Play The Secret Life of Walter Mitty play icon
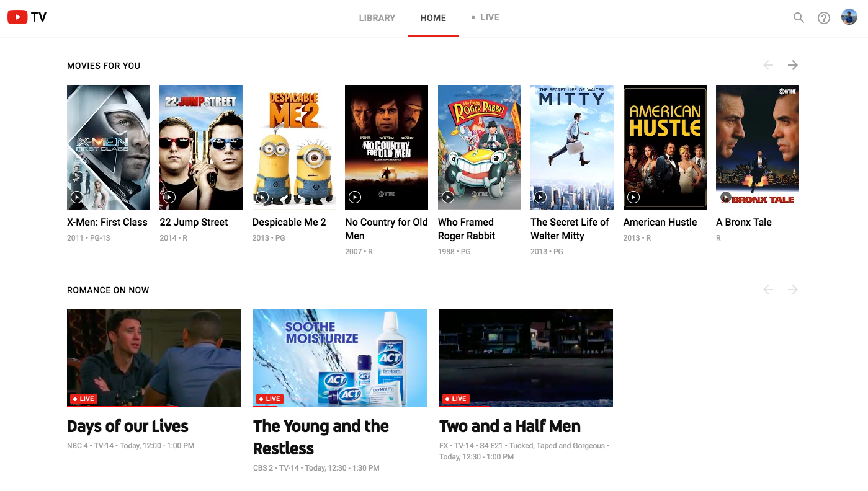 pyautogui.click(x=540, y=197)
